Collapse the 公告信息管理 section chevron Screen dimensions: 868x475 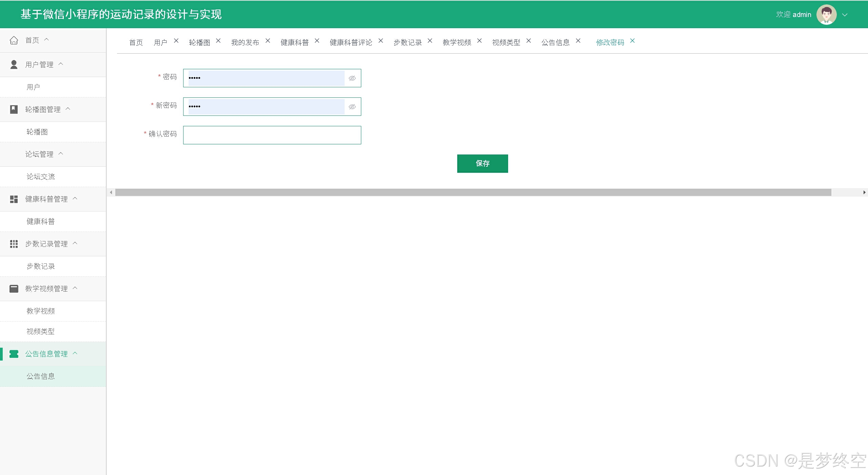(x=75, y=353)
